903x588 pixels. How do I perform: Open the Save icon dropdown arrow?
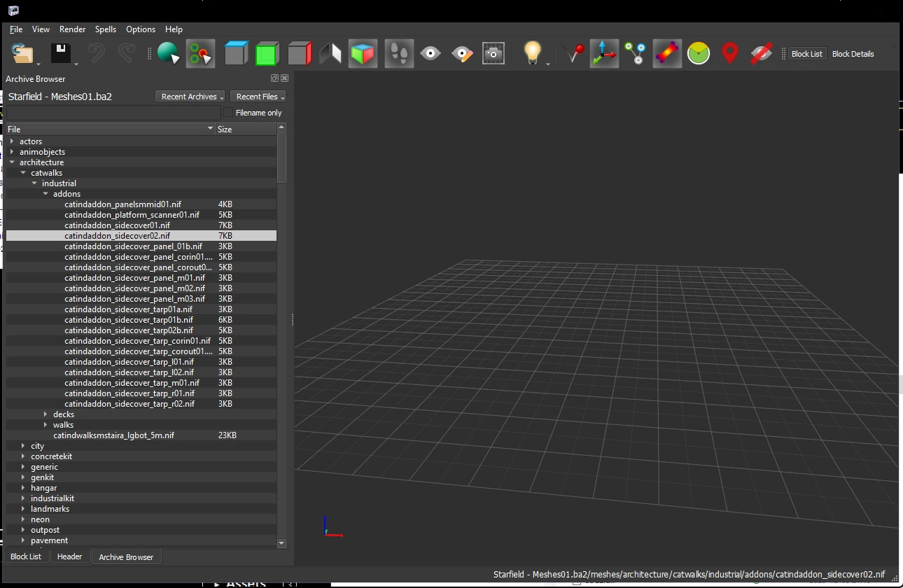pos(76,63)
